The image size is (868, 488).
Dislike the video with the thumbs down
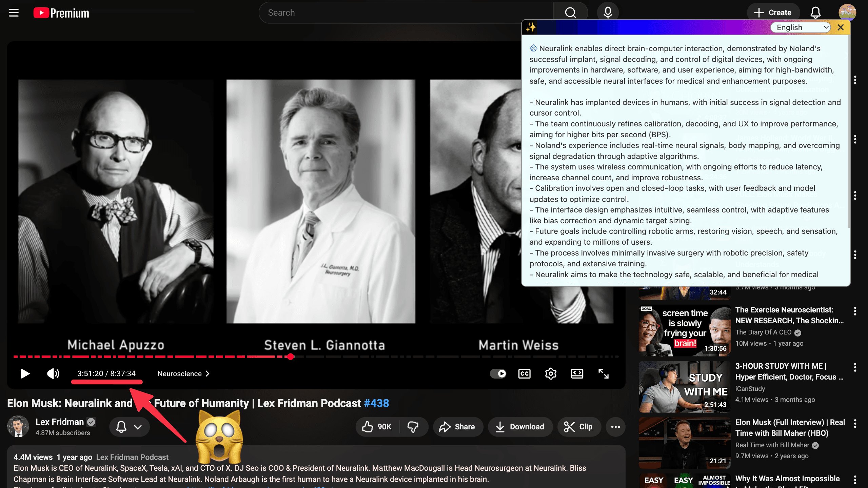click(x=413, y=427)
